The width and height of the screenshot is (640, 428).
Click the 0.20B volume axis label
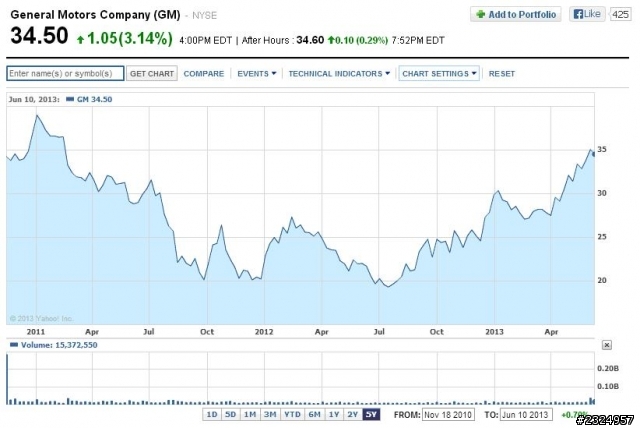pyautogui.click(x=608, y=368)
